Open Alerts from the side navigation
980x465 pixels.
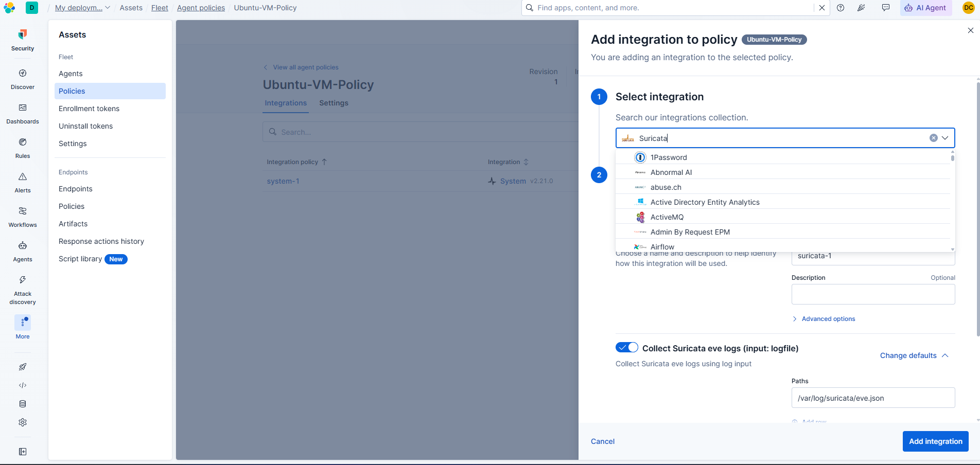tap(23, 183)
